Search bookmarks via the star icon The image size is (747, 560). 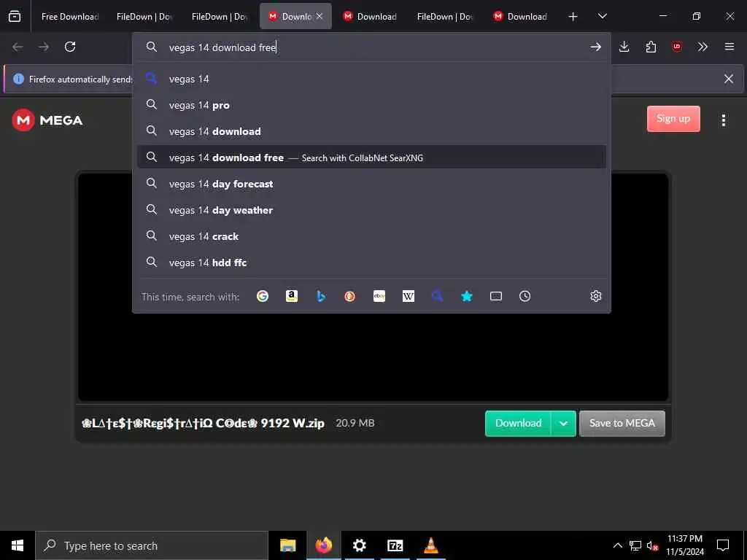point(467,296)
